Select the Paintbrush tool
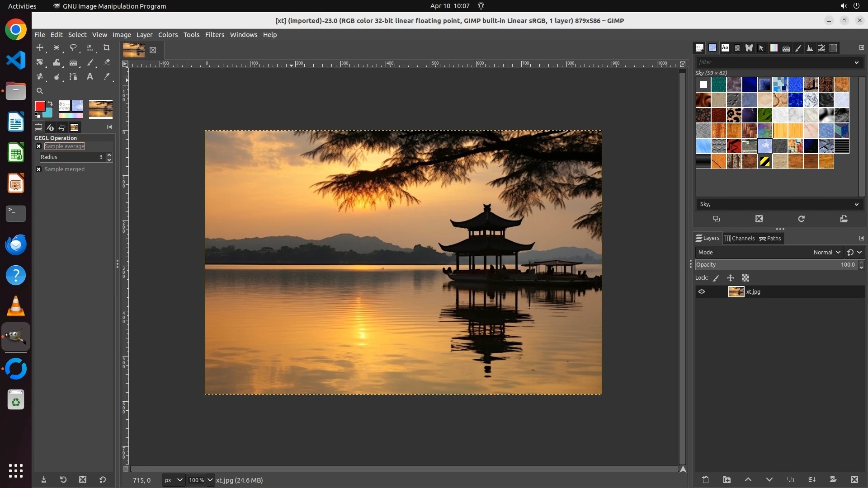Screen dimensions: 868x488 90,62
